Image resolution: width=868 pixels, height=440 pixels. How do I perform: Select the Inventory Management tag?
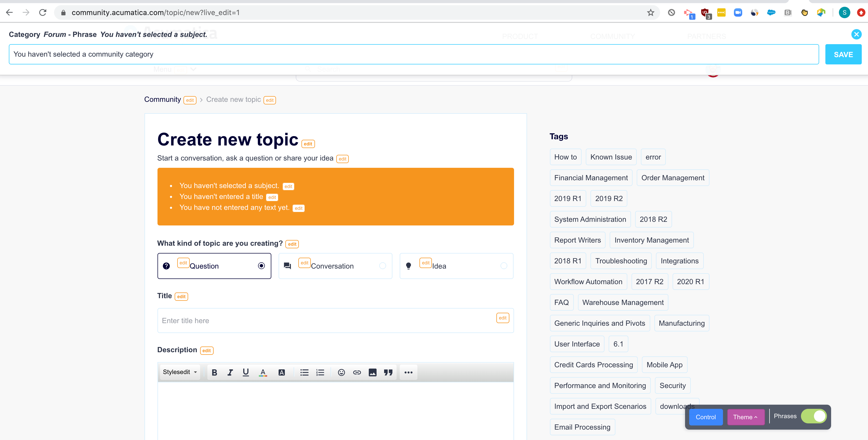click(x=651, y=240)
